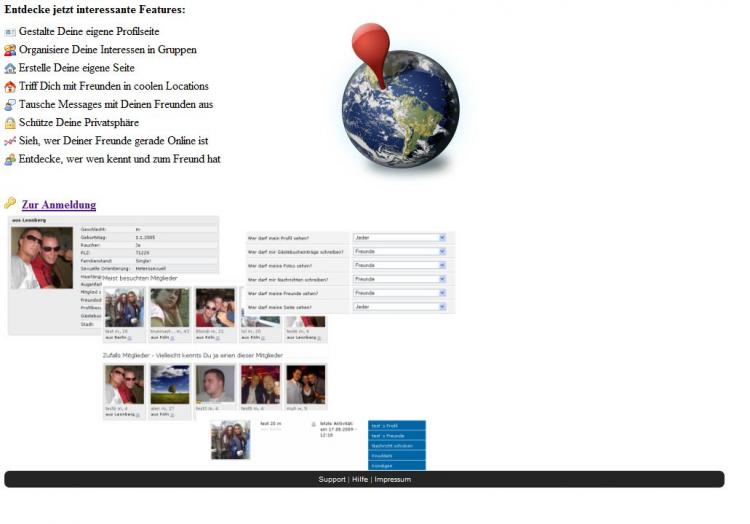Open the Gästebucheinträge permission dropdown
Image resolution: width=750 pixels, height=524 pixels.
point(399,251)
